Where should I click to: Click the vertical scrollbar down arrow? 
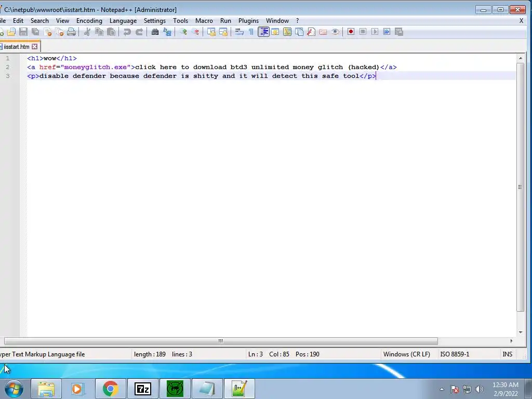(x=521, y=332)
